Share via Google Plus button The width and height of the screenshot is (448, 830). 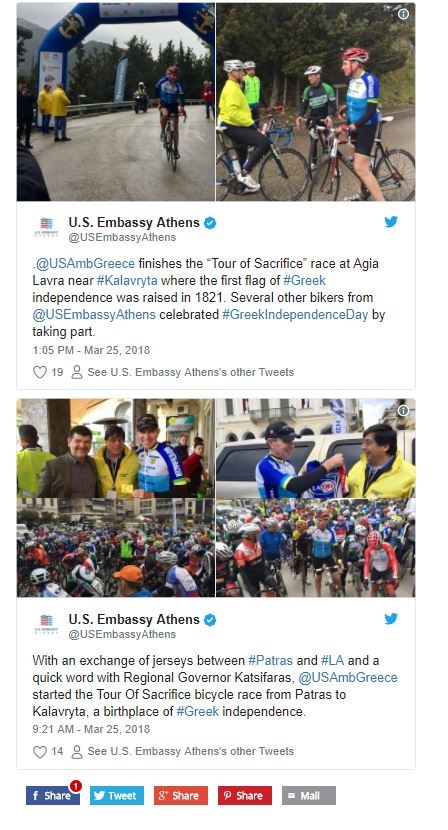(x=181, y=796)
